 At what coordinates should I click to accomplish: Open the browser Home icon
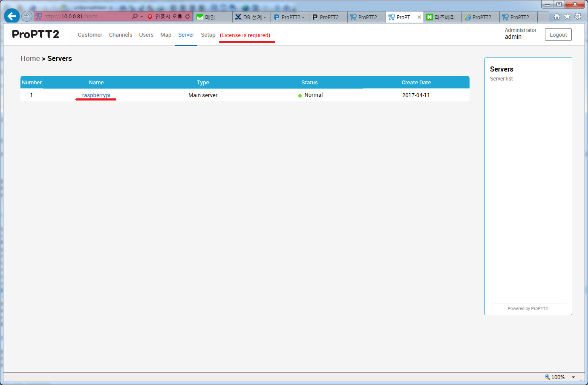[x=556, y=17]
